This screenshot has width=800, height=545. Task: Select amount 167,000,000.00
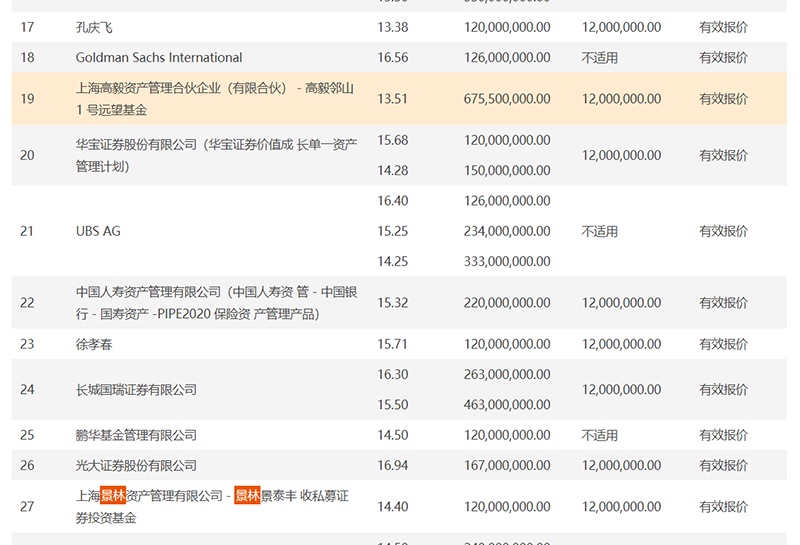(x=507, y=465)
